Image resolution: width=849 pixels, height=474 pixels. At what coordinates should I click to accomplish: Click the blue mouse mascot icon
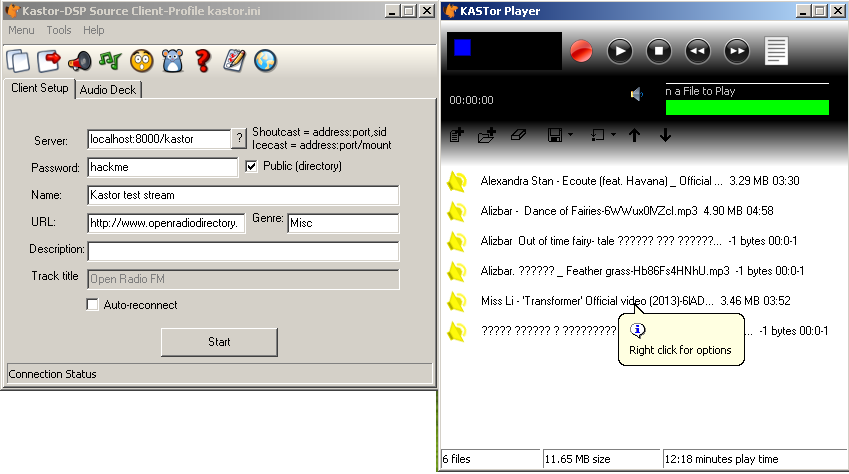tap(172, 61)
